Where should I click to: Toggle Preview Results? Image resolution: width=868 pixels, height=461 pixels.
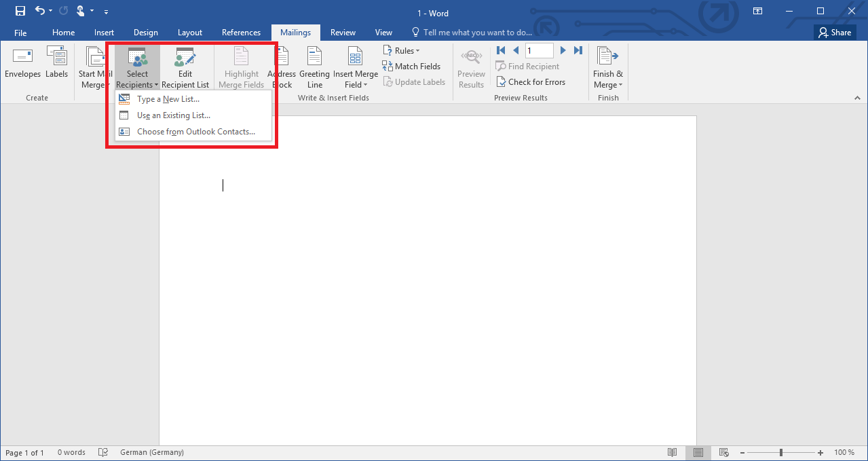pos(471,64)
